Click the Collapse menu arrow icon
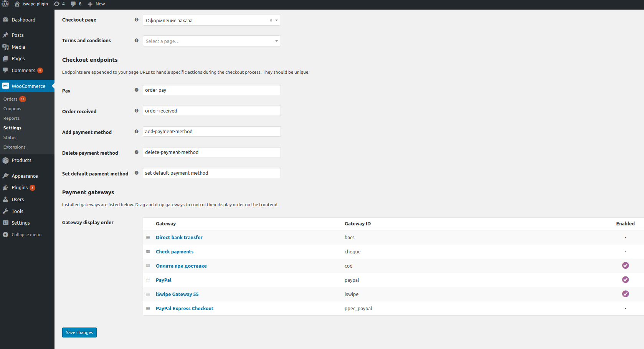The width and height of the screenshot is (644, 349). (x=5, y=235)
